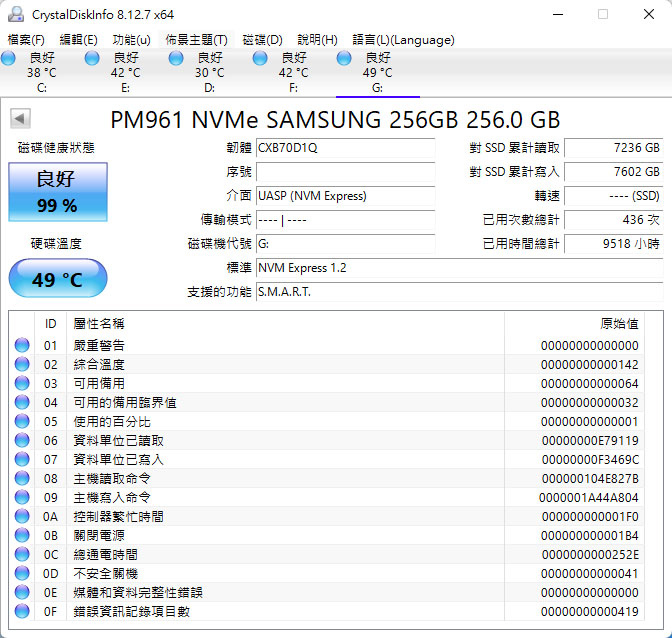Open the 編輯(E) menu
Viewport: 672px width, 638px height.
pos(78,40)
